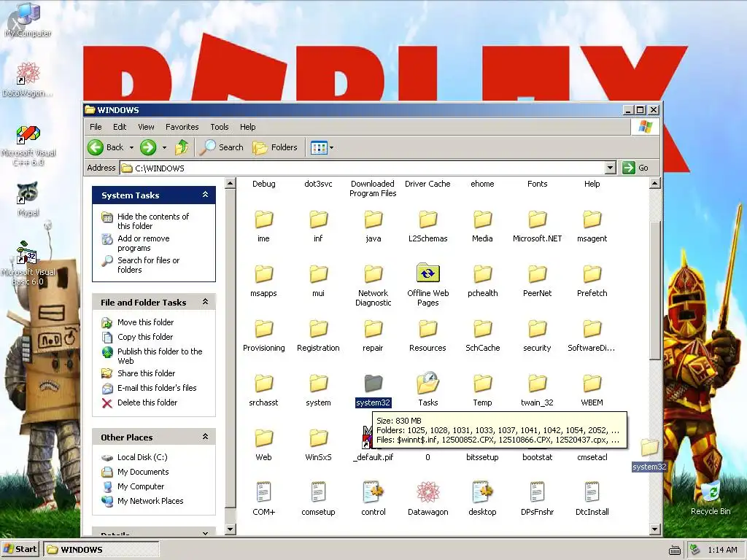The image size is (747, 560).
Task: Open the Forward history dropdown arrow
Action: click(x=164, y=147)
